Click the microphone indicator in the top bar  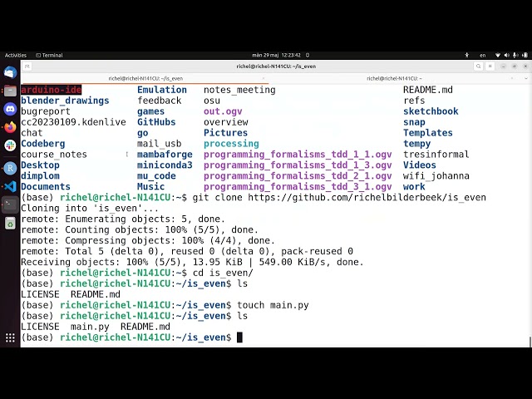pos(515,55)
